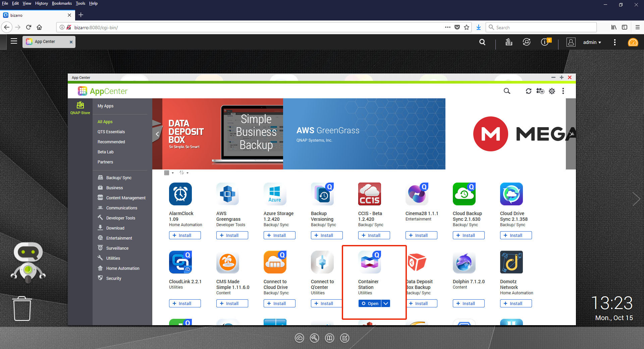Screen dimensions: 644x349
Task: Select My Apps in sidebar
Action: tap(105, 106)
